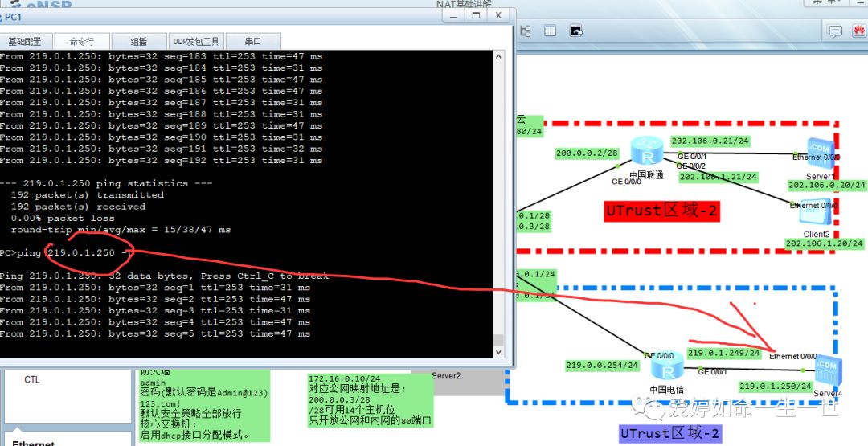Close the PC1 window

coord(498,16)
